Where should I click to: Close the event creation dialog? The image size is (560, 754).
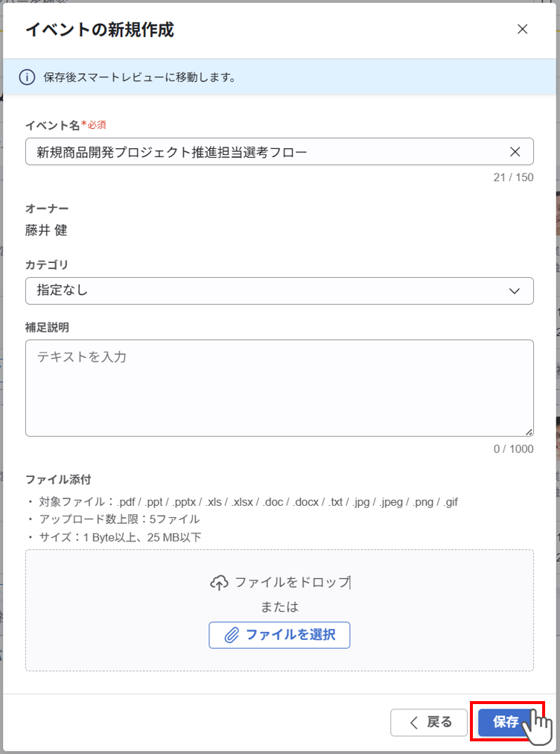tap(522, 30)
